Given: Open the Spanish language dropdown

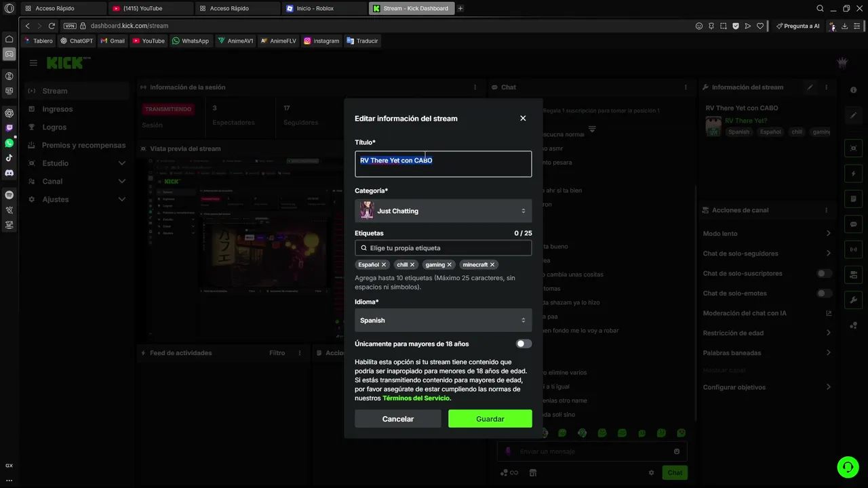Looking at the screenshot, I should pyautogui.click(x=443, y=320).
